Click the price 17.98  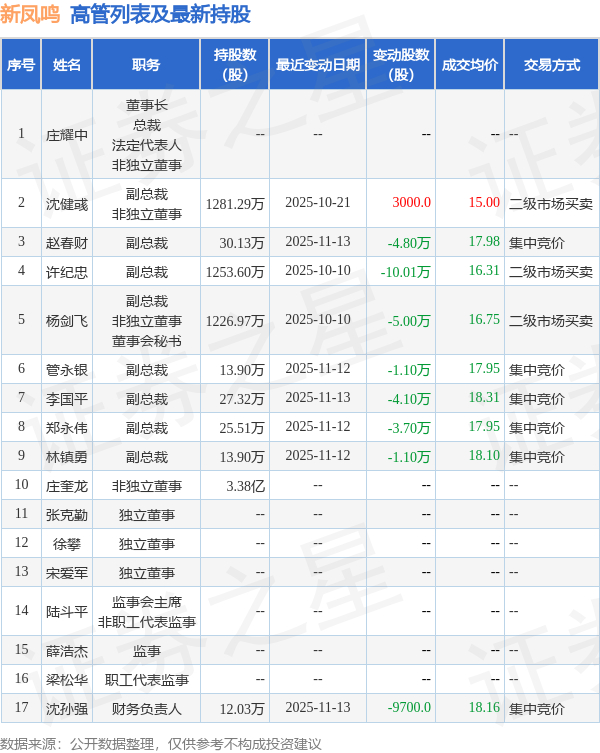pyautogui.click(x=484, y=242)
